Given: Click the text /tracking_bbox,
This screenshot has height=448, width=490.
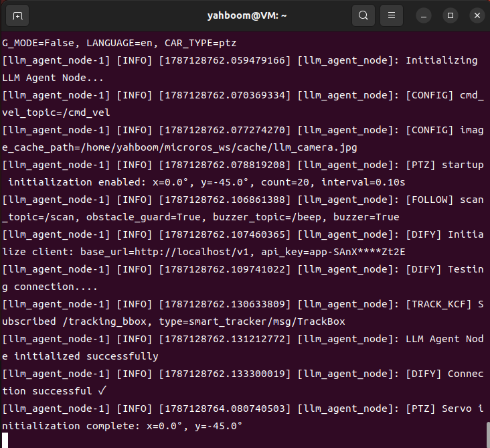Looking at the screenshot, I should coord(107,321).
